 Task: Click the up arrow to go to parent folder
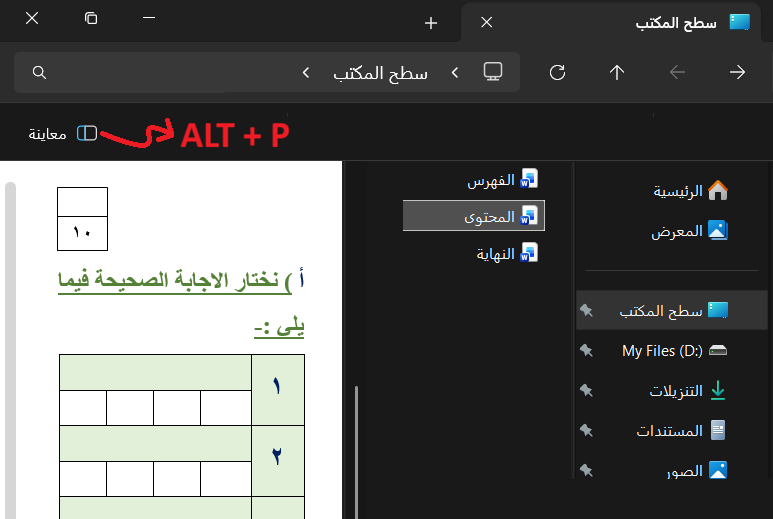click(617, 72)
